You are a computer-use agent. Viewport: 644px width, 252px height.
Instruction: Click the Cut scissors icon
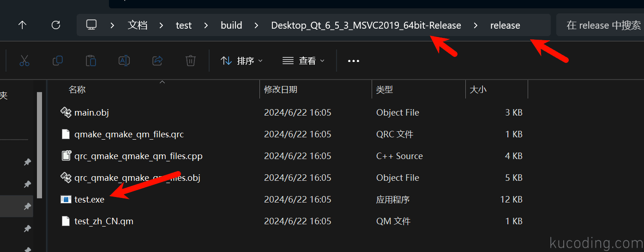point(24,61)
